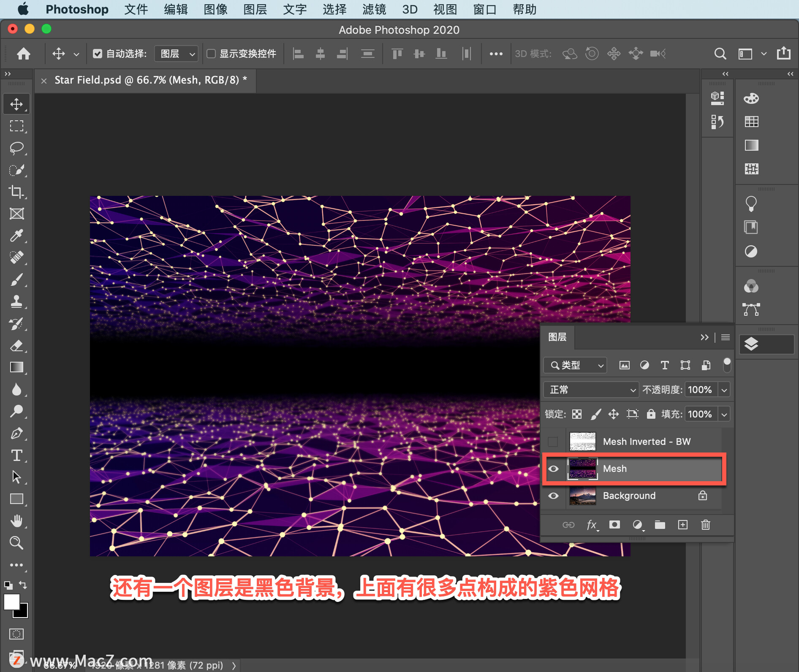Open the 正常 blend mode dropdown
799x672 pixels.
click(x=590, y=390)
